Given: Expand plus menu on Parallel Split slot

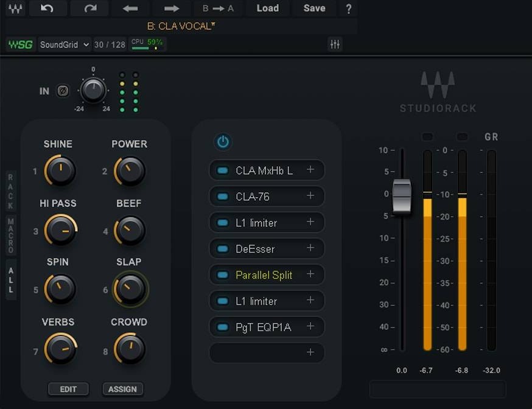Looking at the screenshot, I should click(310, 274).
